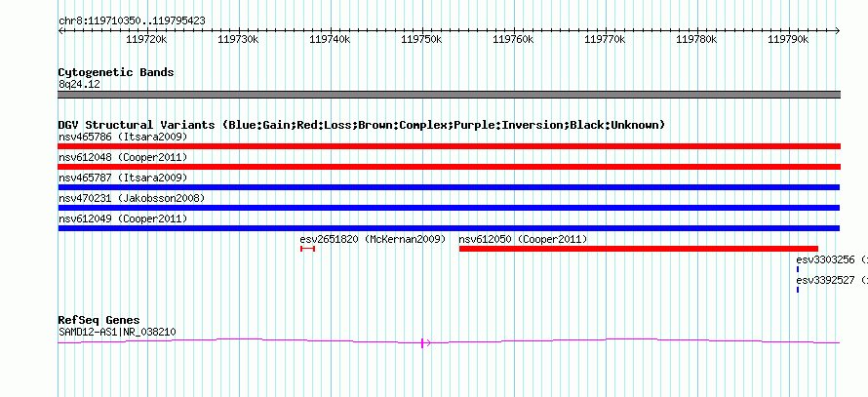Click the magenta SAMD12-AS1 gene line
This screenshot has width=868, height=397.
(449, 341)
